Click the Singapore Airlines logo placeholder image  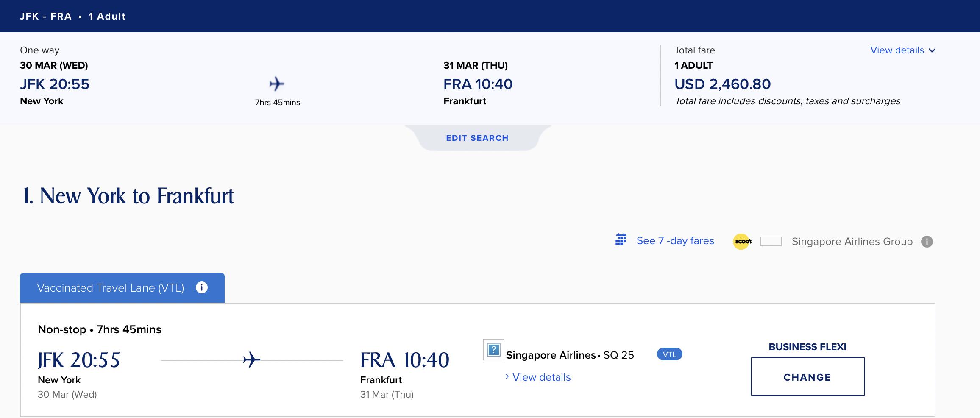[494, 350]
